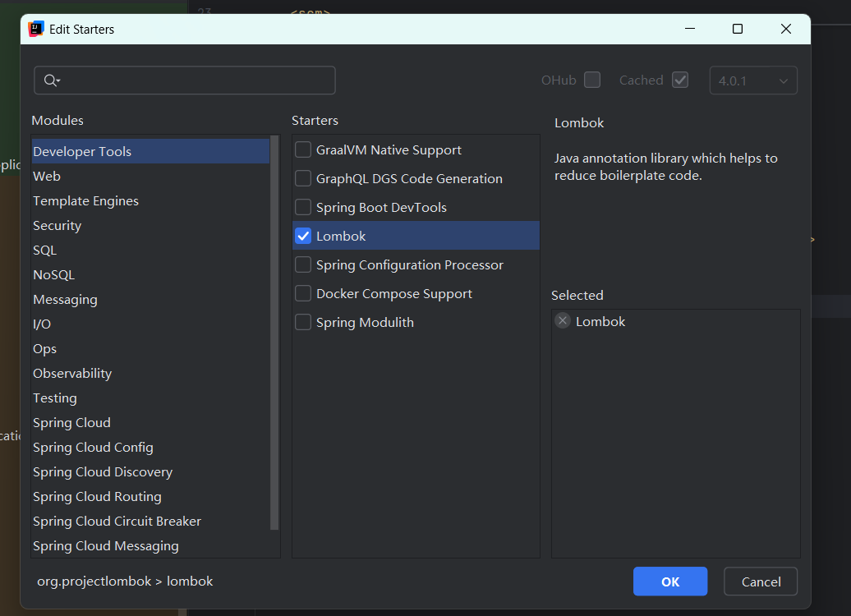
Task: Select the Observability module
Action: pyautogui.click(x=150, y=374)
